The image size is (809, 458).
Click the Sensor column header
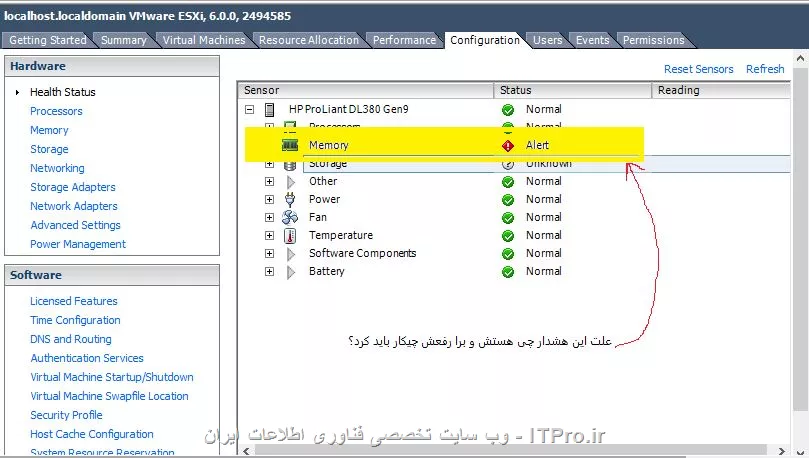(x=366, y=90)
